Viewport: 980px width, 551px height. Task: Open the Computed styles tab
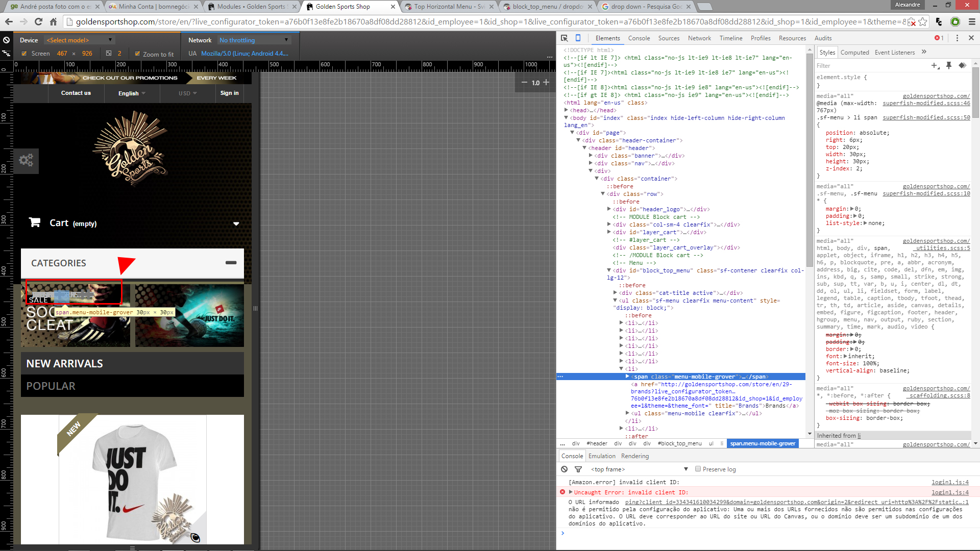[x=854, y=53]
